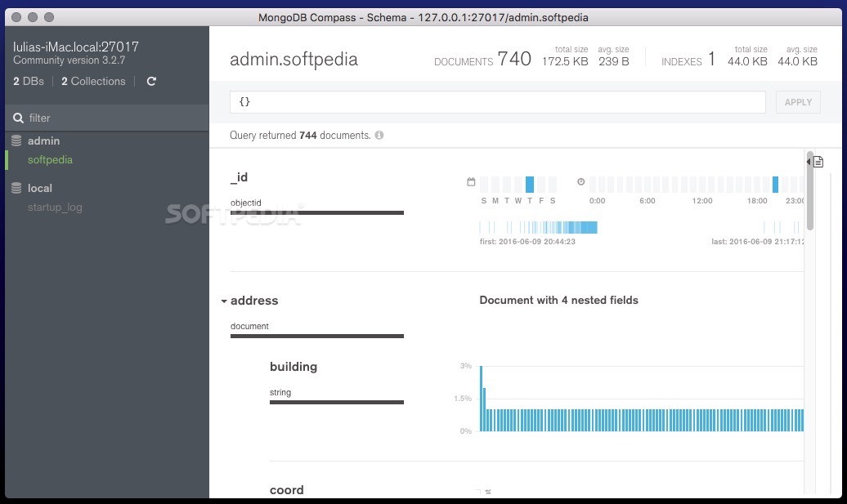This screenshot has height=504, width=847.
Task: Click the clock icon above hours chart
Action: point(580,182)
